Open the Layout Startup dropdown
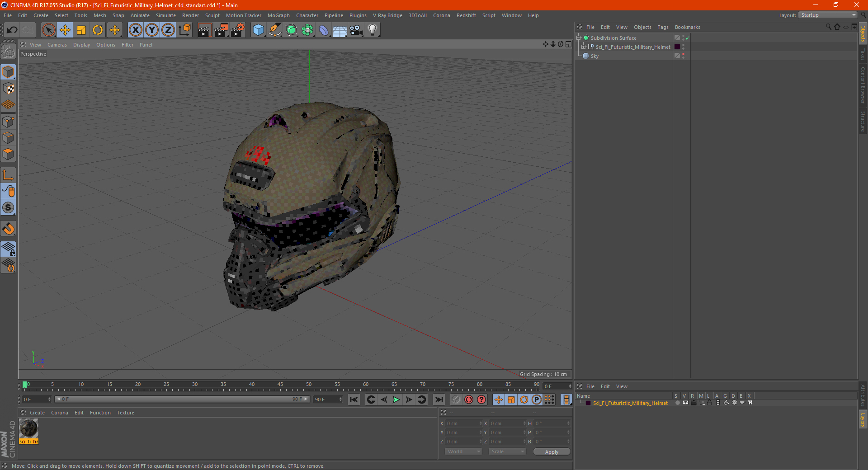This screenshot has width=868, height=470. tap(828, 15)
